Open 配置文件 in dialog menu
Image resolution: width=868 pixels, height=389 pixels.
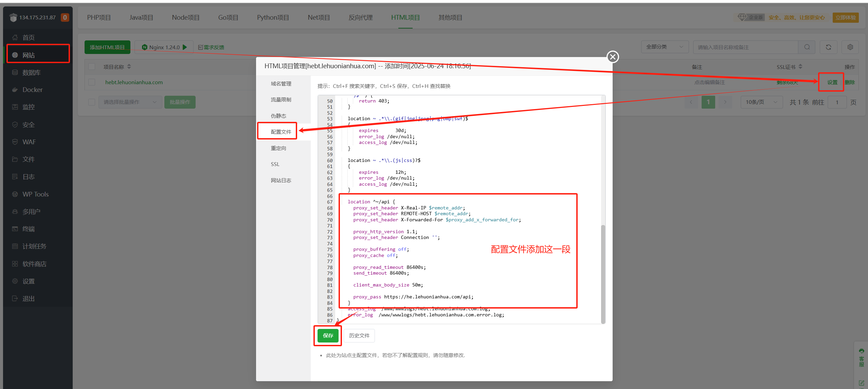(x=281, y=132)
